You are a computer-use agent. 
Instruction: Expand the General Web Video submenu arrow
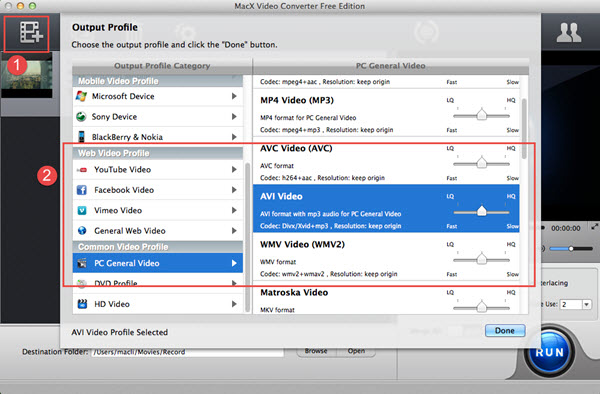point(234,231)
